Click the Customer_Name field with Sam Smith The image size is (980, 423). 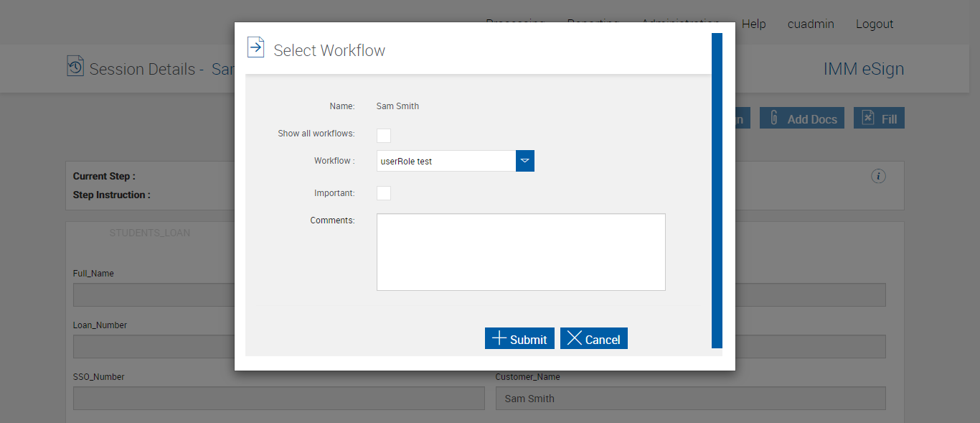coord(690,399)
